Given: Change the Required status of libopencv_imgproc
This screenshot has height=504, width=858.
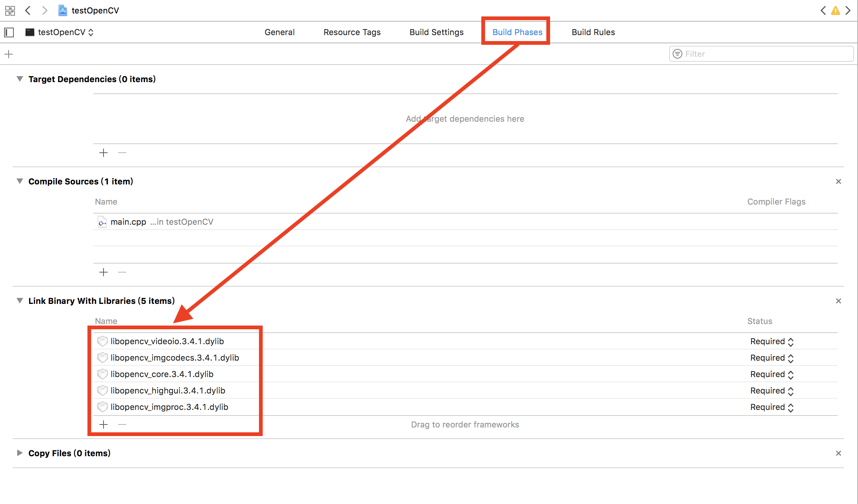Looking at the screenshot, I should 772,407.
